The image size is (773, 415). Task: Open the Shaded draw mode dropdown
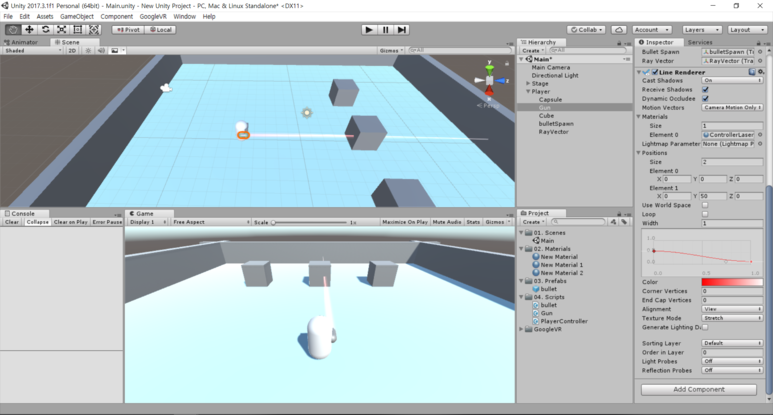[33, 50]
